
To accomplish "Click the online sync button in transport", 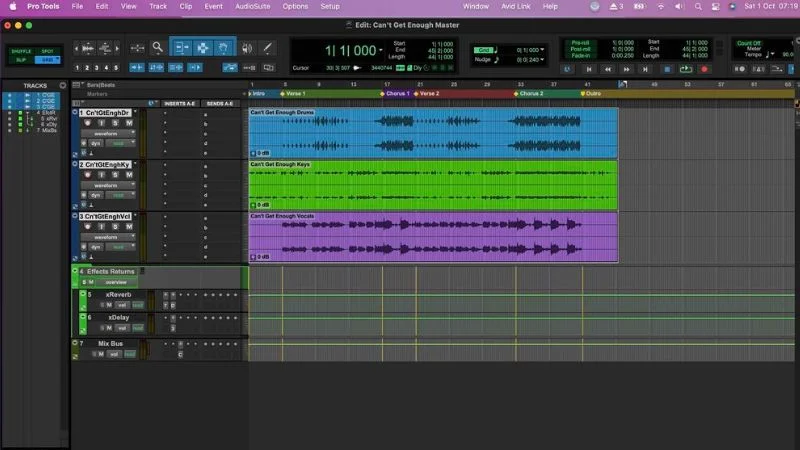I will pyautogui.click(x=567, y=69).
